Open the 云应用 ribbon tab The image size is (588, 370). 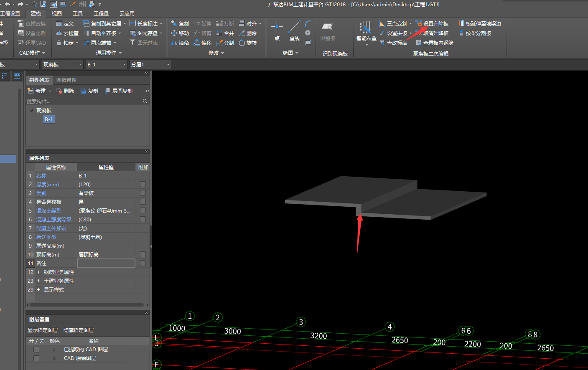(x=127, y=13)
